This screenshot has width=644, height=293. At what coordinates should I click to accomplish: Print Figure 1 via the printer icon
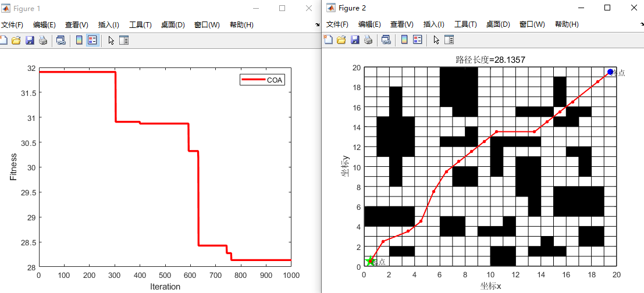pyautogui.click(x=42, y=40)
